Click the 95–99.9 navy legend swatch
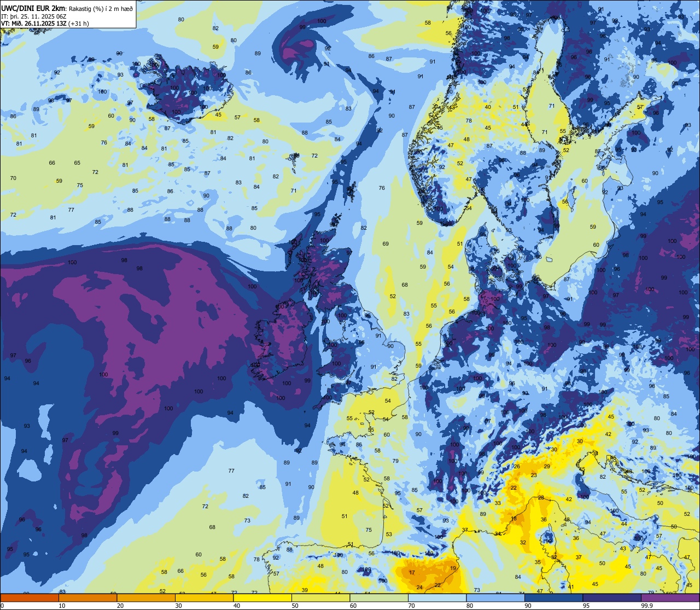Image resolution: width=700 pixels, height=610 pixels. (x=612, y=598)
